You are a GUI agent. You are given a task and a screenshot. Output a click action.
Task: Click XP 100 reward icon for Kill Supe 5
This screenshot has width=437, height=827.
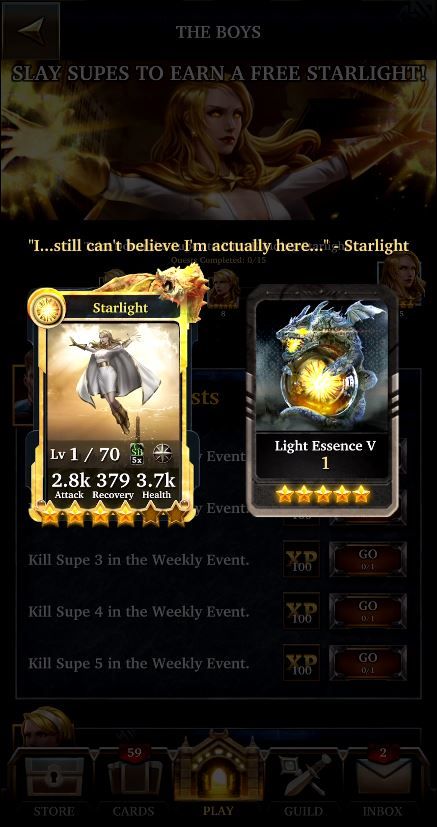pos(302,662)
